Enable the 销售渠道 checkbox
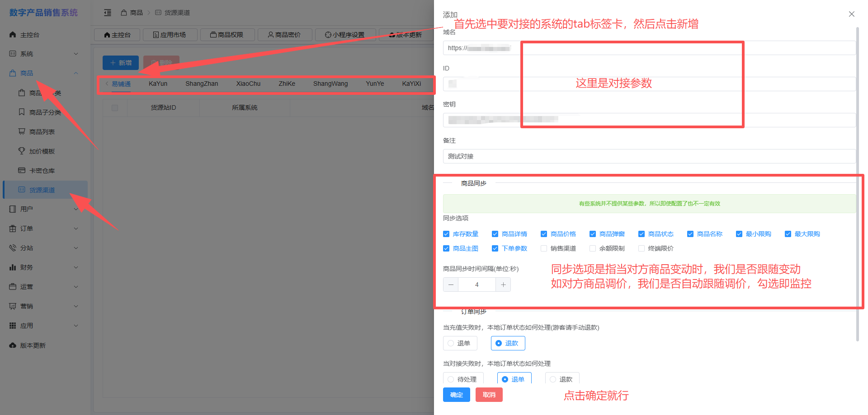 point(544,248)
